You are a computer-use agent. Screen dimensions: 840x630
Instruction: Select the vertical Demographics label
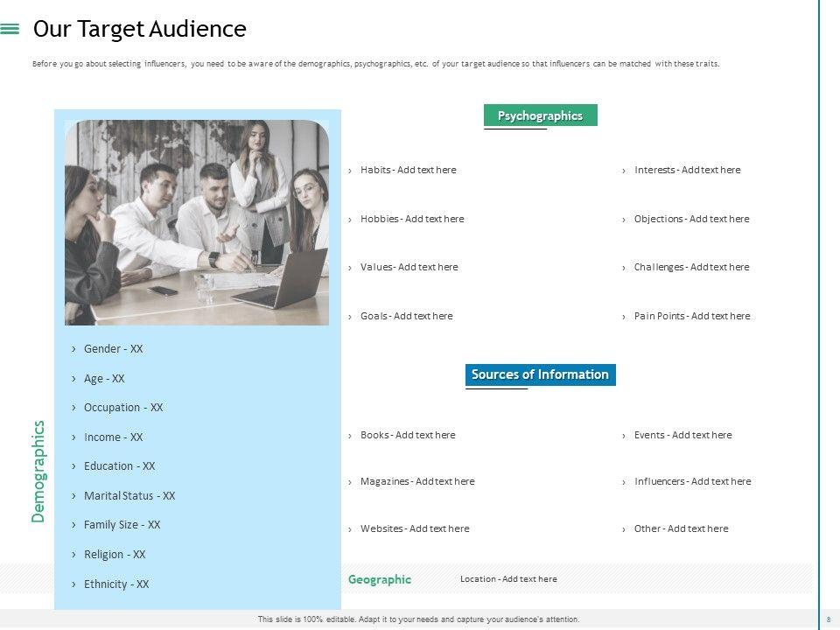38,472
